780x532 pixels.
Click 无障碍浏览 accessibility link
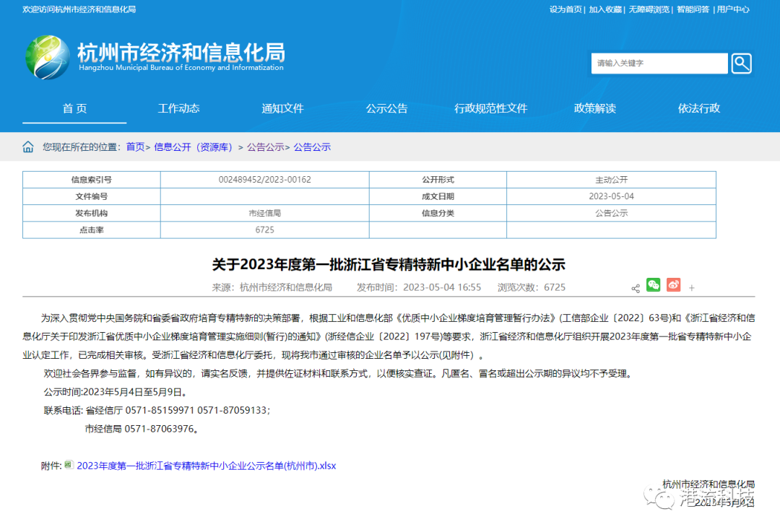point(649,9)
